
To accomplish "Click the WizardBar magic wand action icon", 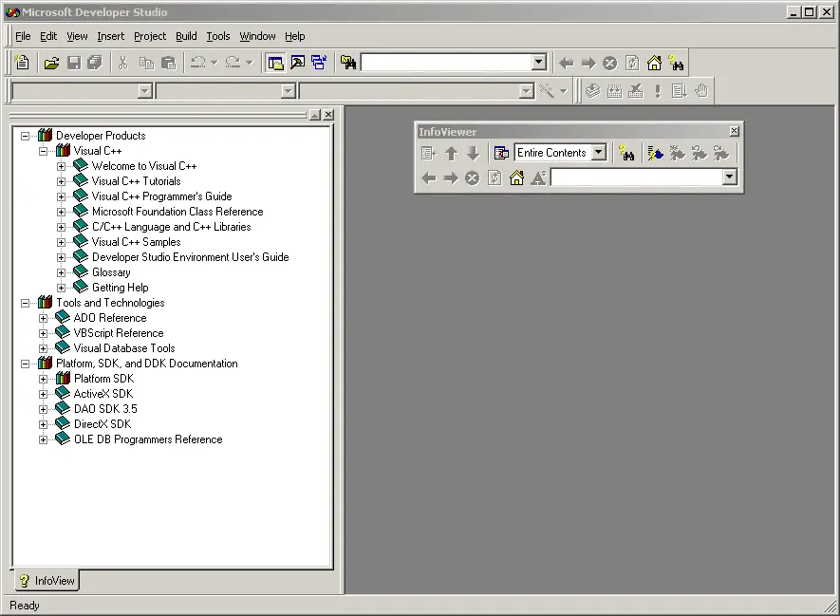I will click(x=547, y=90).
